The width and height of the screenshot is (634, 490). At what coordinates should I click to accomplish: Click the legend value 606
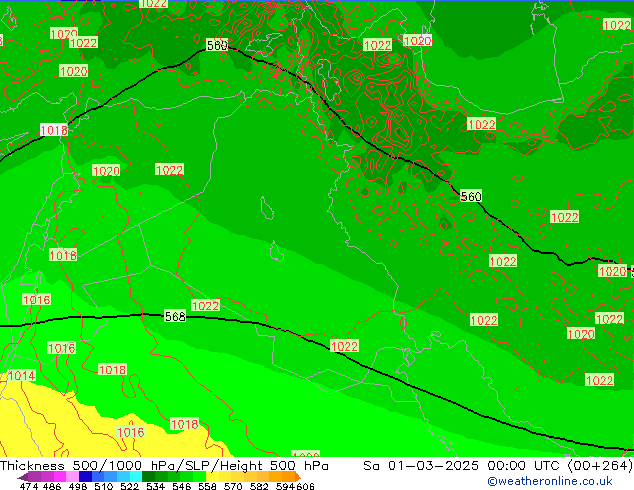click(304, 486)
